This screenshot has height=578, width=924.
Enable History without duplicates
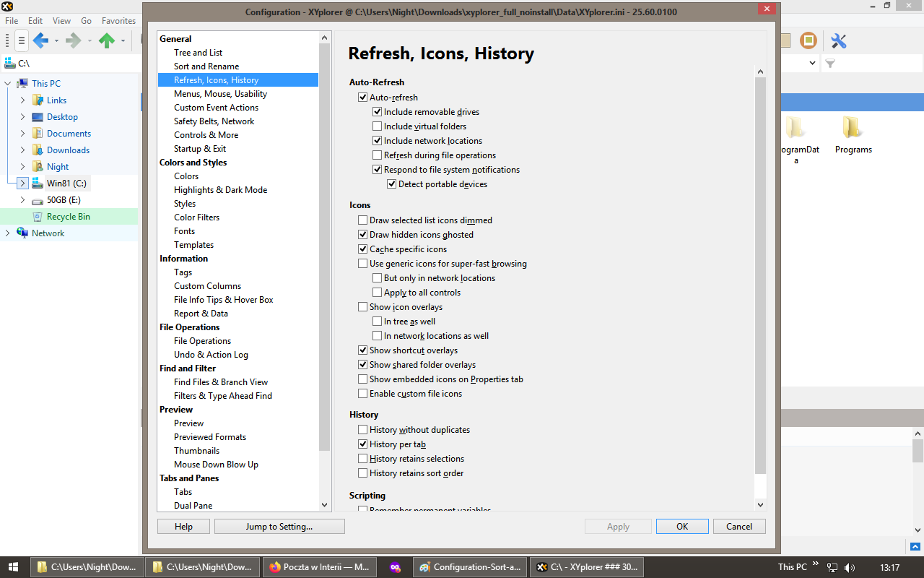point(363,429)
